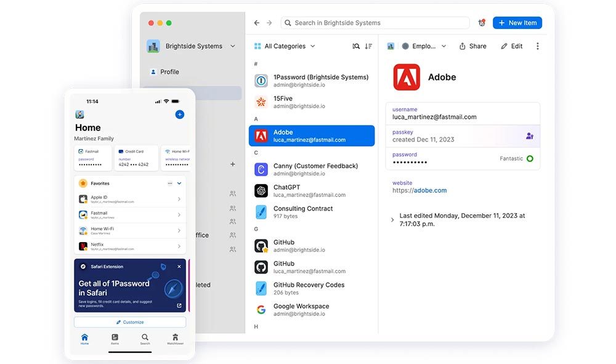Image resolution: width=616 pixels, height=364 pixels.
Task: Expand the All Categories filter
Action: point(285,46)
